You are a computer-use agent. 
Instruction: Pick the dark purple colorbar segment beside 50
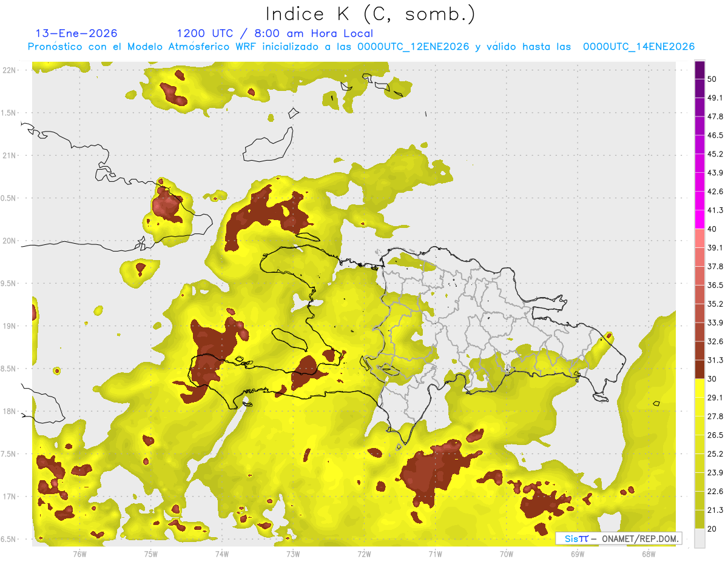click(699, 70)
